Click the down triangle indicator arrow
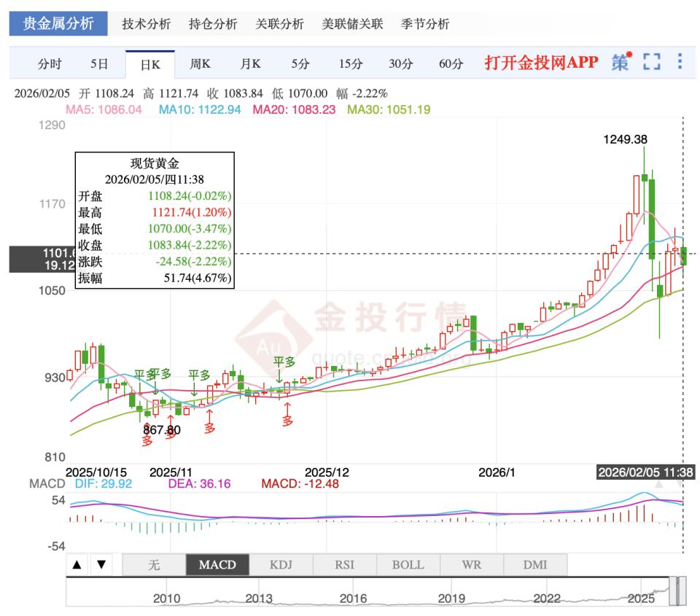 [x=101, y=565]
